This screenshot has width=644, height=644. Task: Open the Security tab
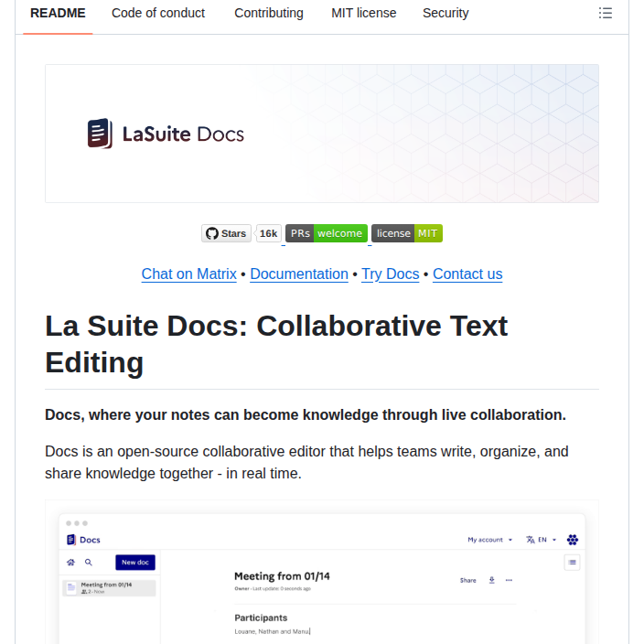tap(445, 13)
